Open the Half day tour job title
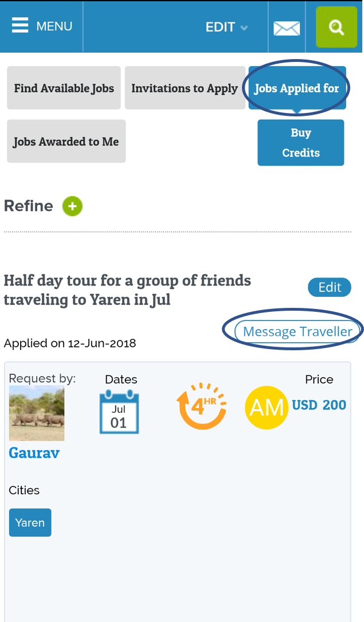Screen dimensions: 364x622 pyautogui.click(x=127, y=290)
